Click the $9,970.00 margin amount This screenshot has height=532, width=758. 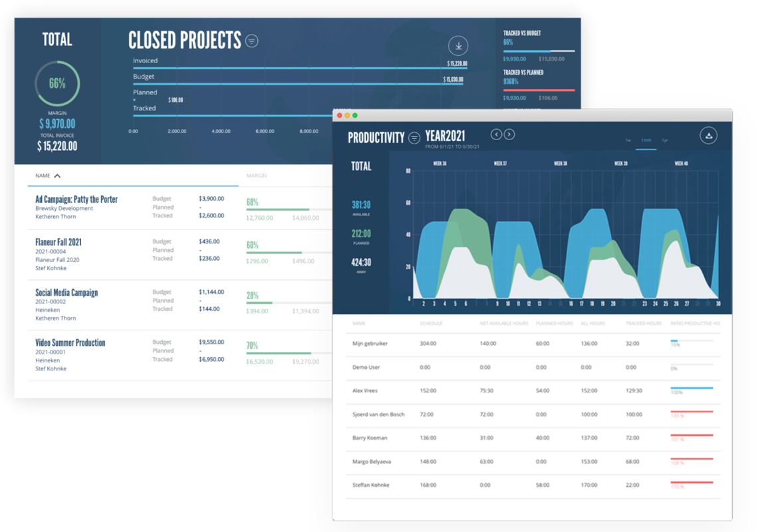point(57,124)
